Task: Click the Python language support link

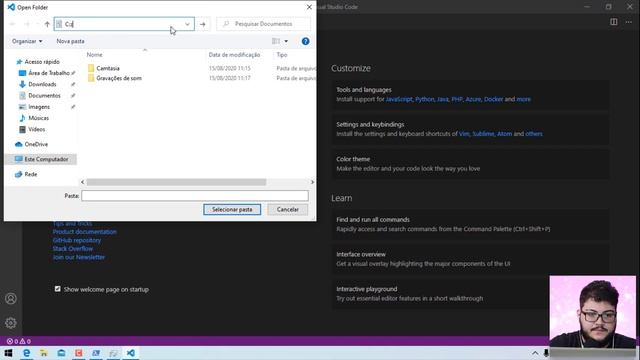Action: [424, 99]
